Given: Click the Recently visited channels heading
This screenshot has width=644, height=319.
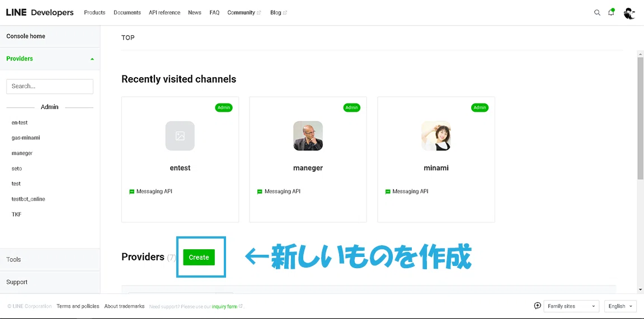Looking at the screenshot, I should click(x=178, y=79).
